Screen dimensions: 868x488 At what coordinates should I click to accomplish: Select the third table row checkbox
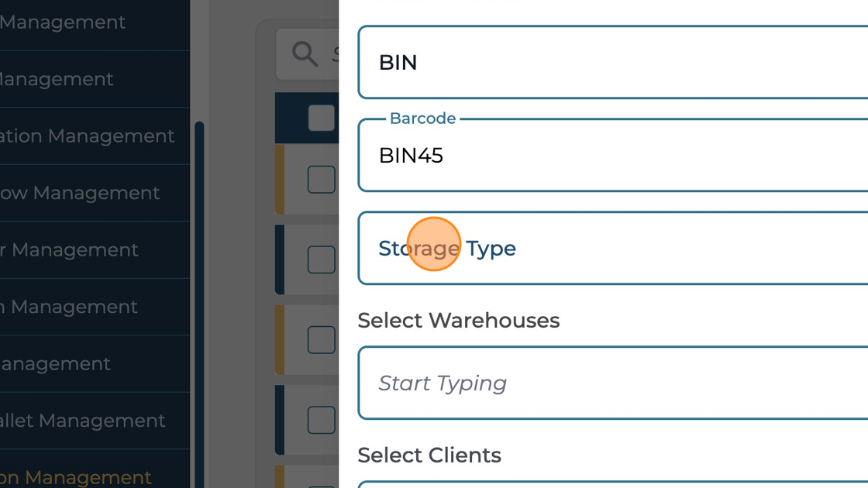point(321,339)
